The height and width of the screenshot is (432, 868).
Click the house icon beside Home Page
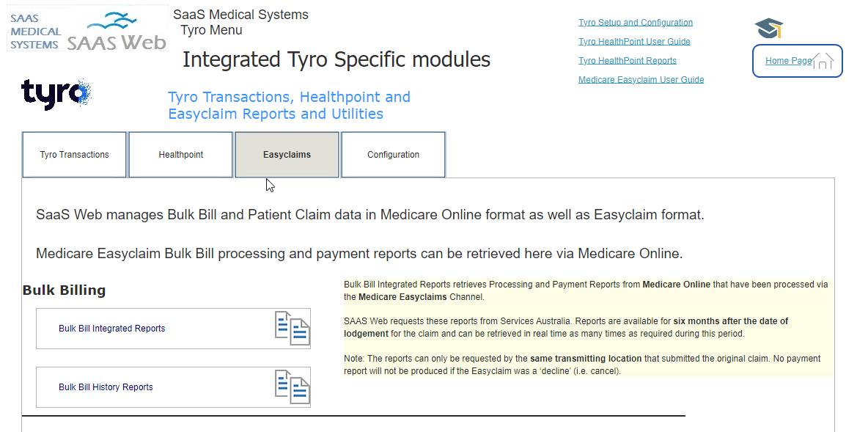[823, 60]
